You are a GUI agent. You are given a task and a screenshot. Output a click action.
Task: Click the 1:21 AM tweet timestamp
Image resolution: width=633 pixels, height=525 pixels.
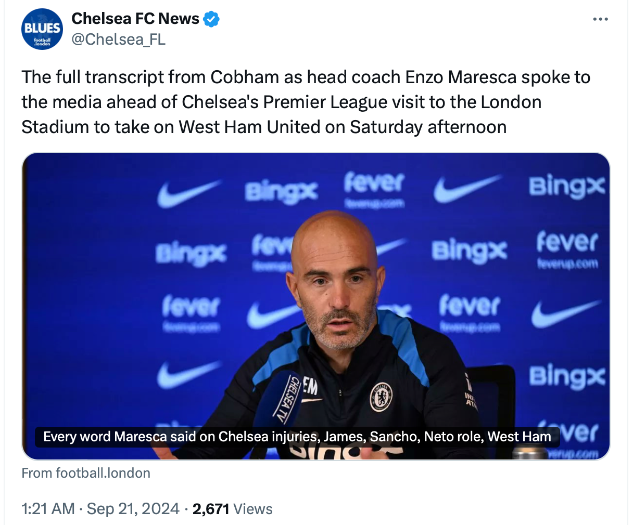(x=50, y=509)
